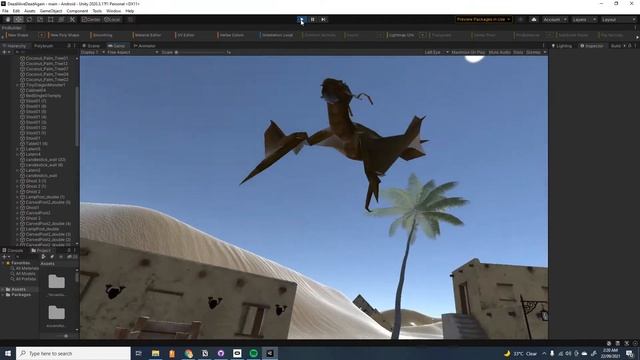The width and height of the screenshot is (640, 360).
Task: Expand the Packages folder arrow
Action: click(x=3, y=295)
